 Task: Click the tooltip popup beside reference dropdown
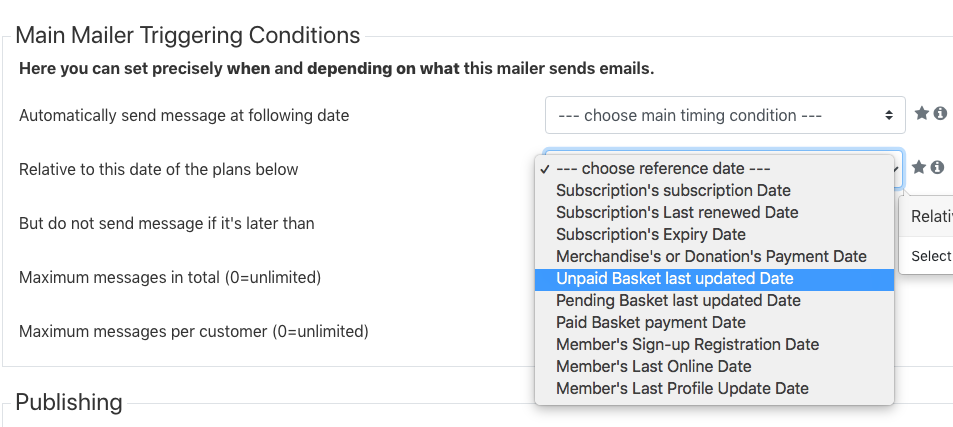(x=926, y=236)
